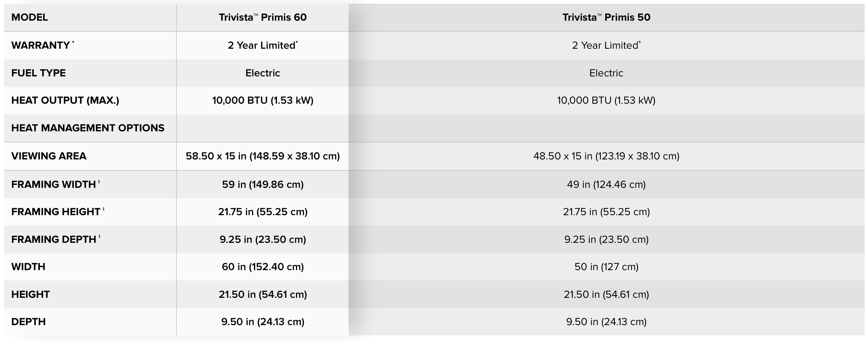The height and width of the screenshot is (341, 868).
Task: Click the FUEL TYPE row label
Action: pyautogui.click(x=38, y=73)
